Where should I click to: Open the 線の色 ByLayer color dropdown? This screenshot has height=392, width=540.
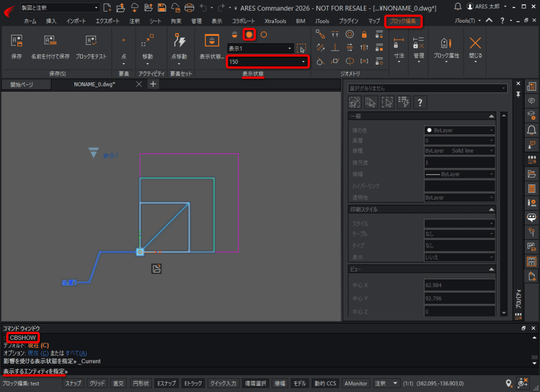coord(459,130)
